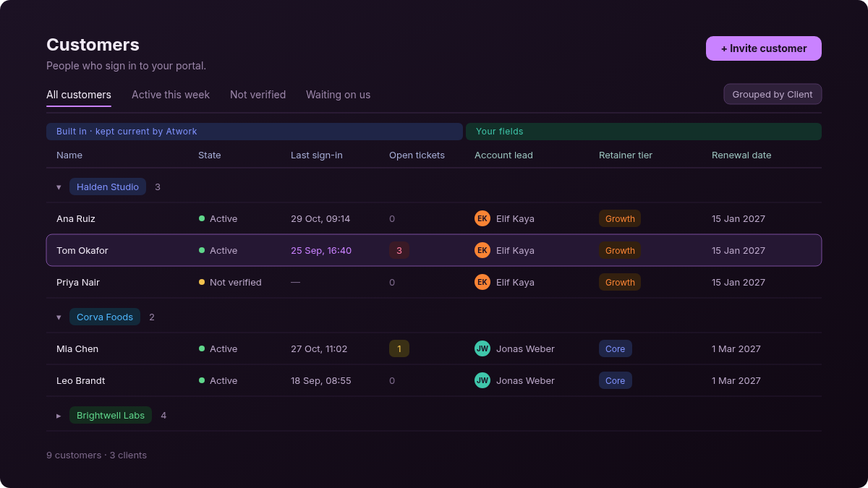
Task: Collapse the Halden Studio group
Action: [x=59, y=187]
